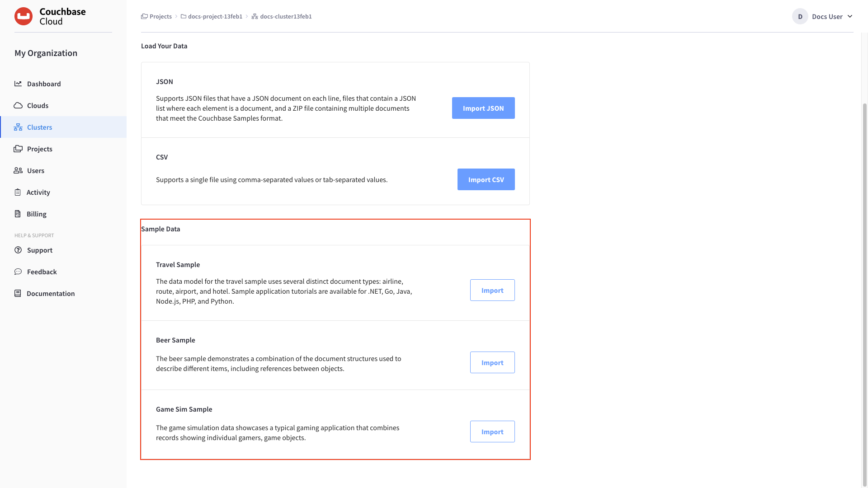
Task: Go to Projects in the breadcrumb
Action: [x=160, y=16]
